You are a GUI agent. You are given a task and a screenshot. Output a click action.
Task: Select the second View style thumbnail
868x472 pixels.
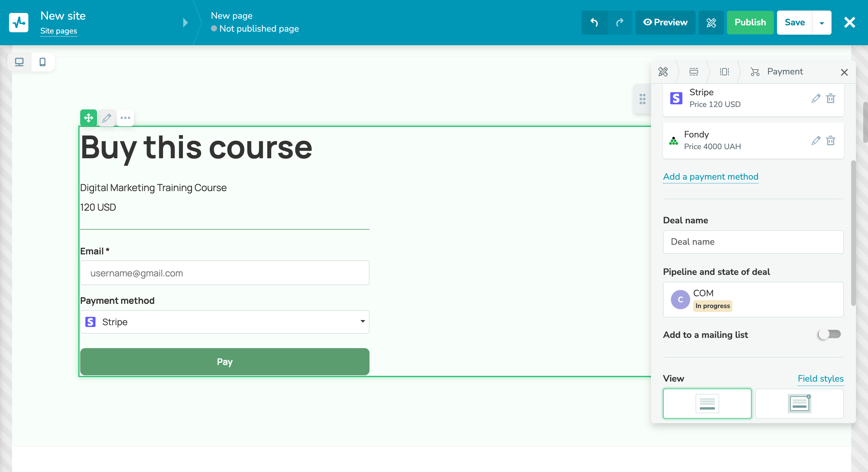[x=799, y=403]
